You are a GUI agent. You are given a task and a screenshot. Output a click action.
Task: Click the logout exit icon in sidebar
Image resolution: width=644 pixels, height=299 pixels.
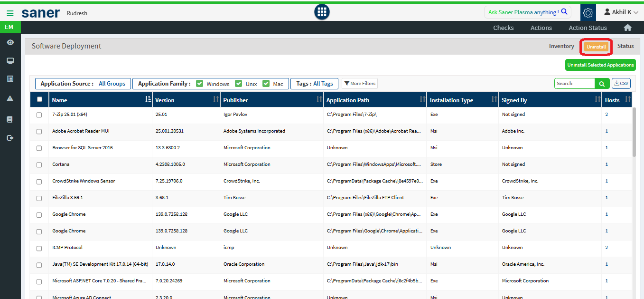[x=10, y=138]
